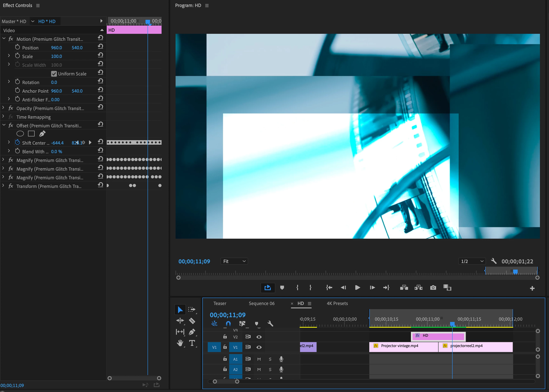Select the Type tool

click(192, 343)
